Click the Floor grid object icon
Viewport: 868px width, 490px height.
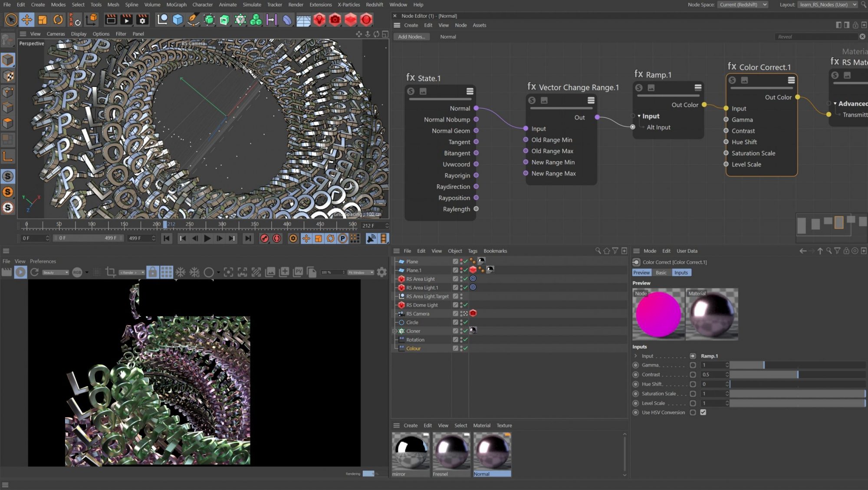tap(303, 20)
